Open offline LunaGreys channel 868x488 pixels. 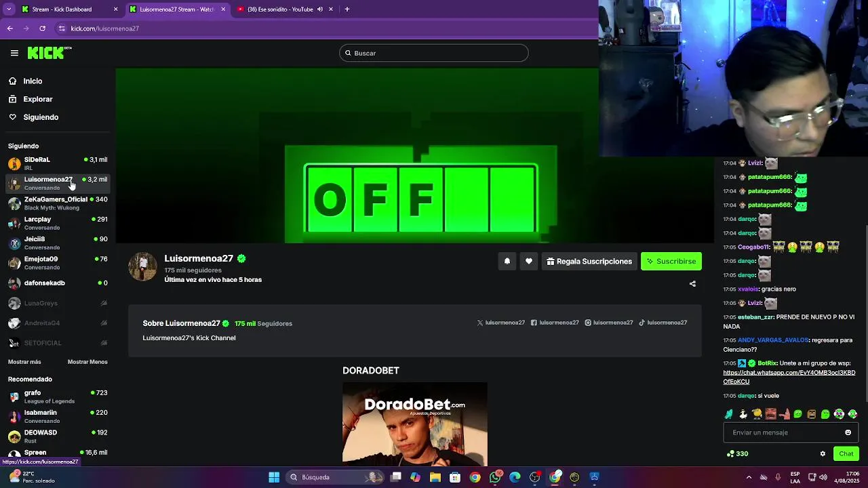pos(58,303)
